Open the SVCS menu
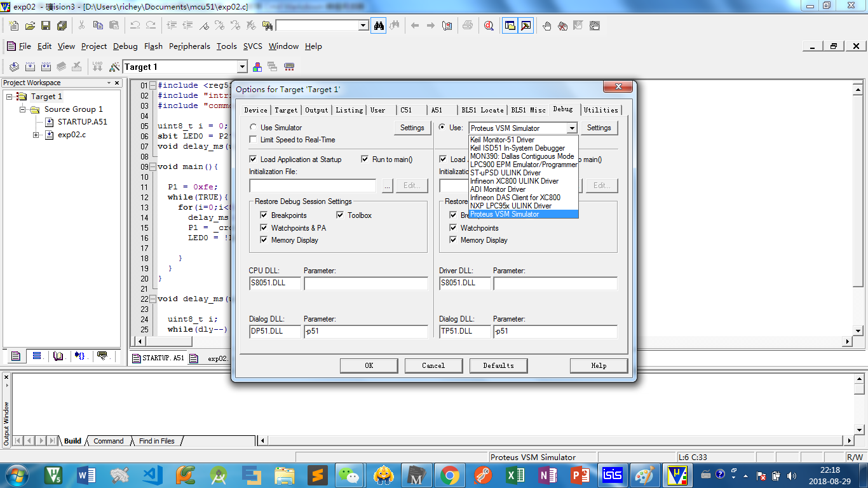The image size is (868, 488). tap(252, 46)
